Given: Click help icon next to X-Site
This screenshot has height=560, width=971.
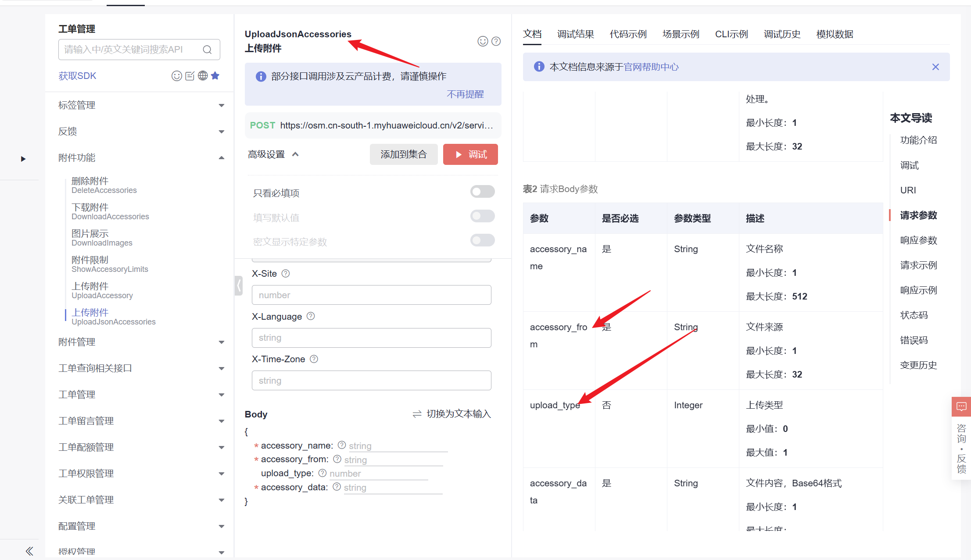Looking at the screenshot, I should point(286,274).
